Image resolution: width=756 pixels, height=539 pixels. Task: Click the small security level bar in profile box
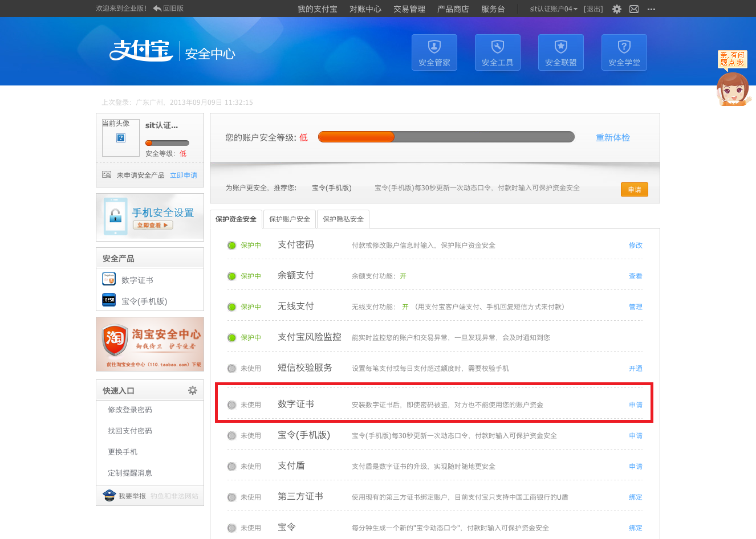click(x=167, y=143)
